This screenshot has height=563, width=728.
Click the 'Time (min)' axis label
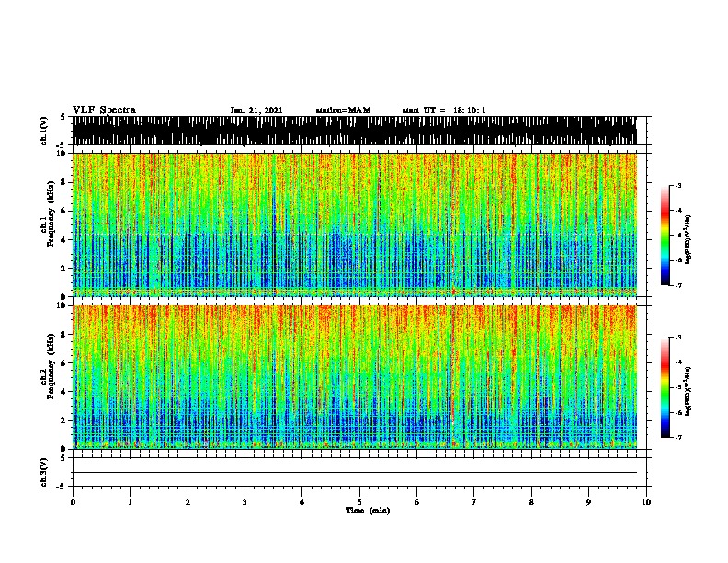[x=368, y=511]
